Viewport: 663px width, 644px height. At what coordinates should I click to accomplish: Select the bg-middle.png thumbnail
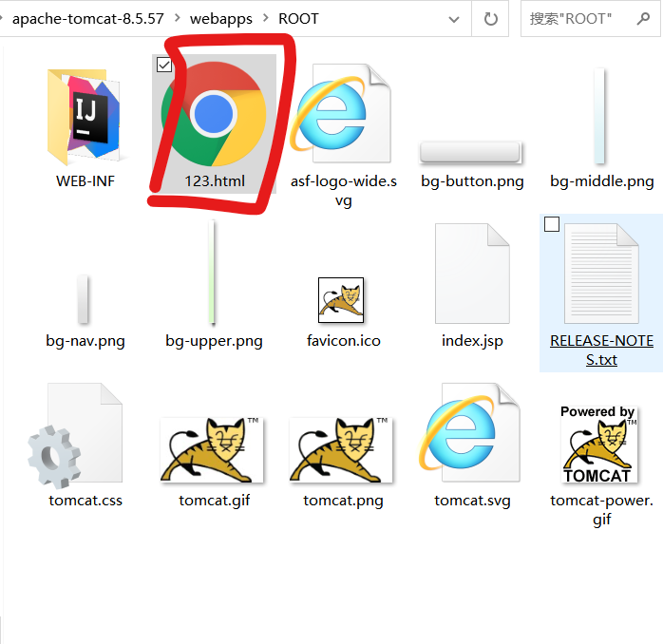[x=599, y=116]
